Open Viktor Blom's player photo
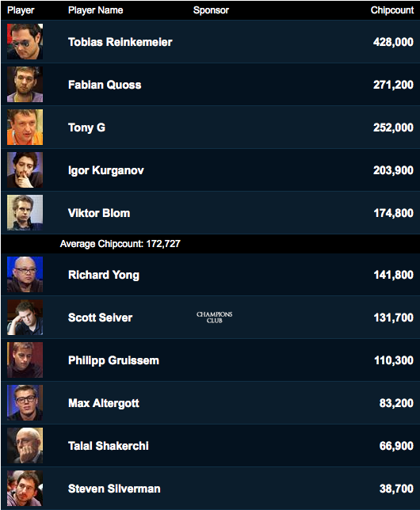Image resolution: width=420 pixels, height=510 pixels. tap(25, 213)
